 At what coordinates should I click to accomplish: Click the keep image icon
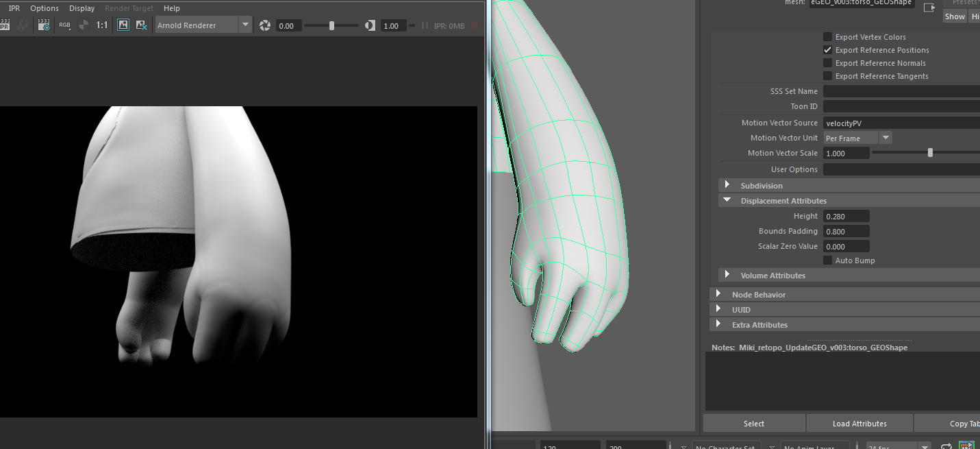click(x=123, y=25)
